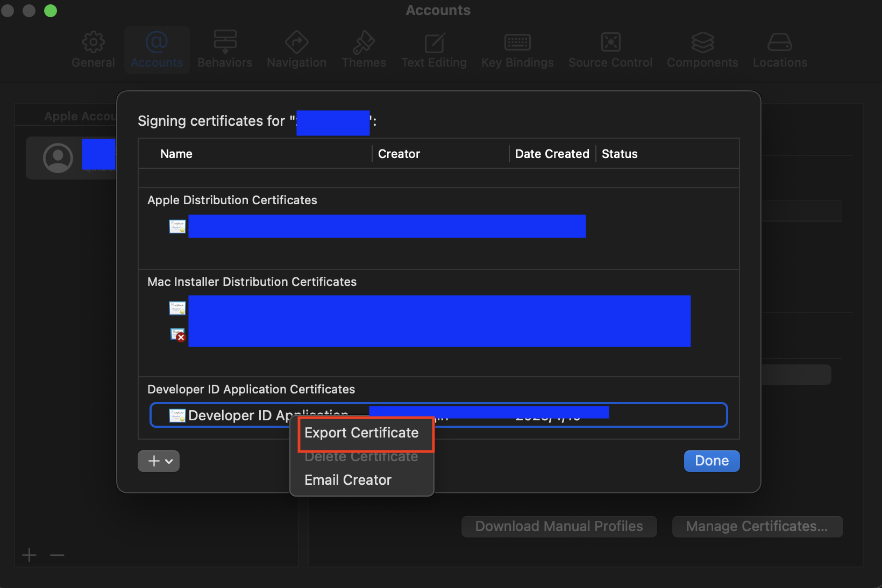The height and width of the screenshot is (588, 882).
Task: Switch to Key Bindings preferences
Action: coord(517,49)
